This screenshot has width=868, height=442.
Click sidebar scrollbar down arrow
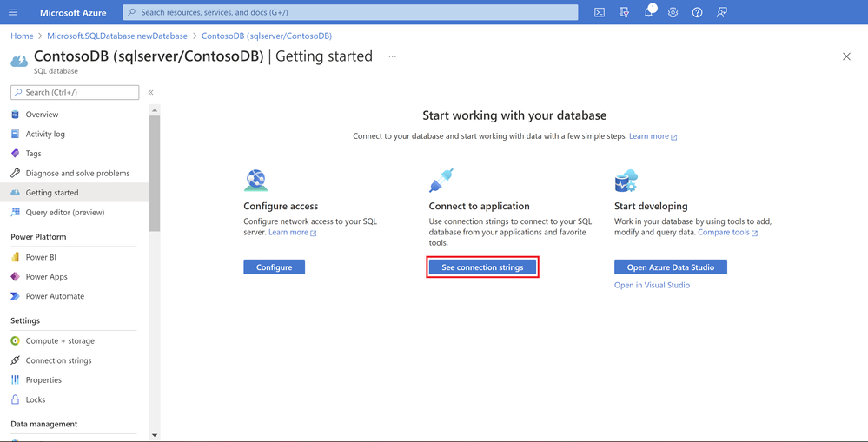(x=155, y=435)
